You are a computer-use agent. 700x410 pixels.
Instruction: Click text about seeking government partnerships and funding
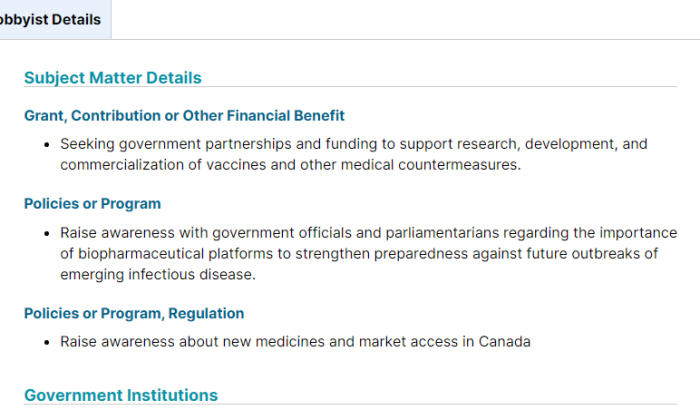tap(354, 144)
